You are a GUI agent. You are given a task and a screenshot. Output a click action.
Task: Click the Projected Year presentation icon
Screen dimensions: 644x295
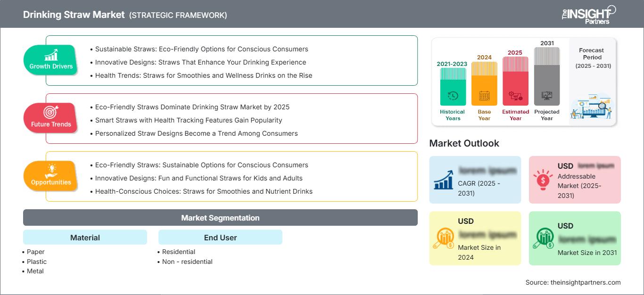[547, 96]
